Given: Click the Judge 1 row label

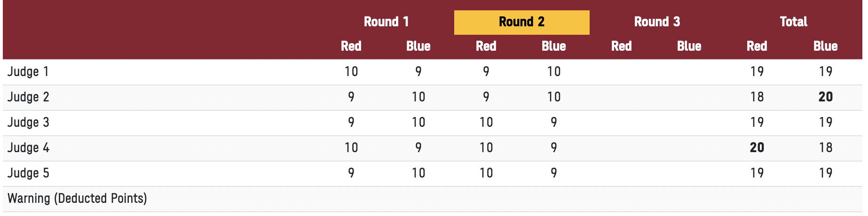Looking at the screenshot, I should (28, 72).
